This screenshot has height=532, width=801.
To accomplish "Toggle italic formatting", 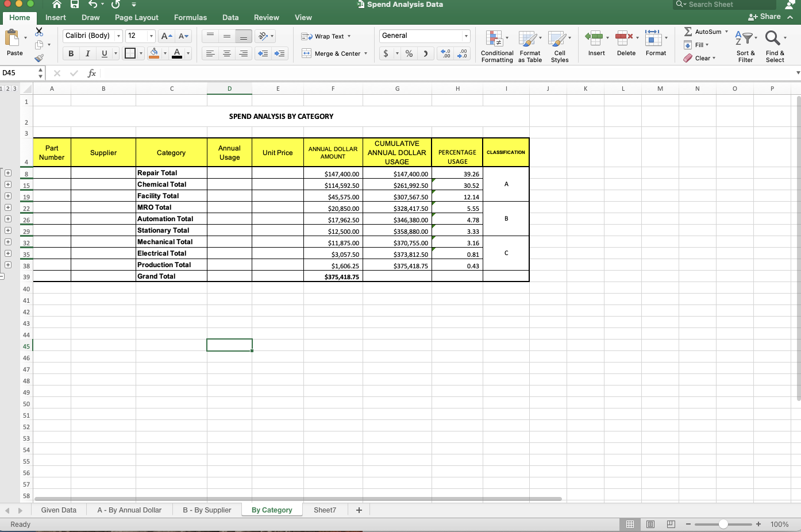I will [x=87, y=52].
